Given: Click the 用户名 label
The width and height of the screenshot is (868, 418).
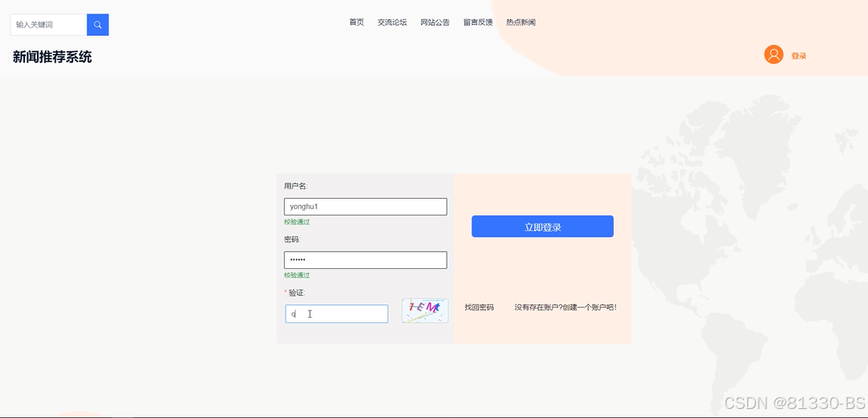Looking at the screenshot, I should 295,186.
